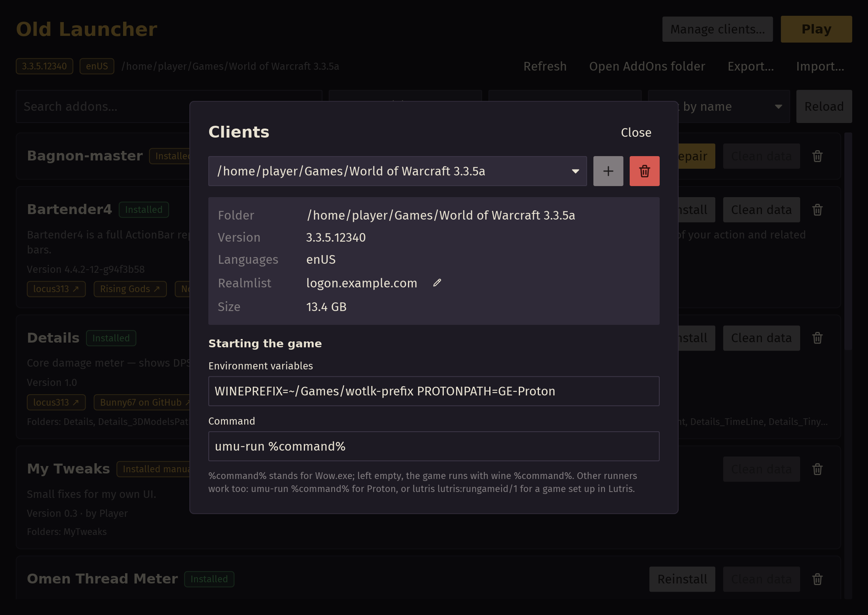The height and width of the screenshot is (615, 868).
Task: Open the client folder dropdown in Clients dialog
Action: point(397,171)
